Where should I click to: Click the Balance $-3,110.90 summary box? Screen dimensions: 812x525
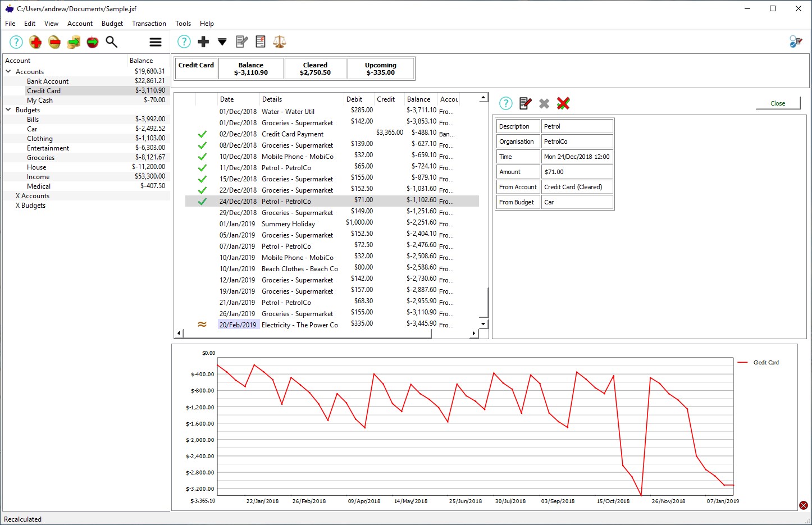251,69
